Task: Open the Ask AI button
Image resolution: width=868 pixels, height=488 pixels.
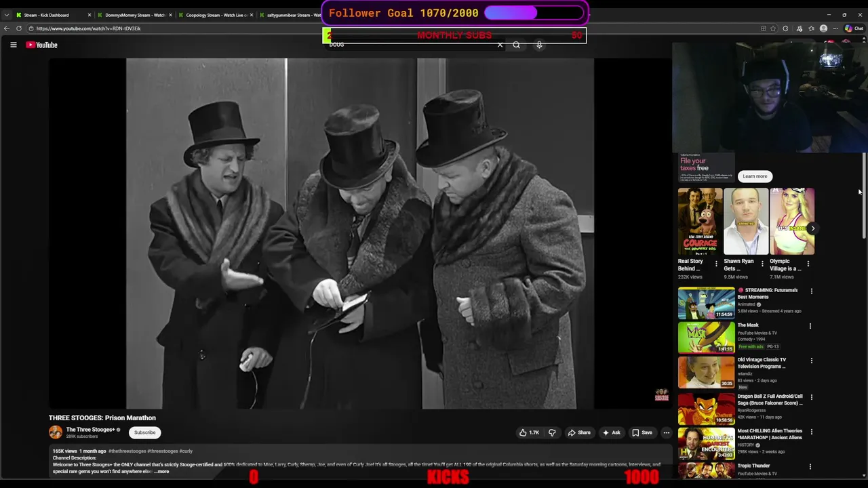Action: (612, 432)
